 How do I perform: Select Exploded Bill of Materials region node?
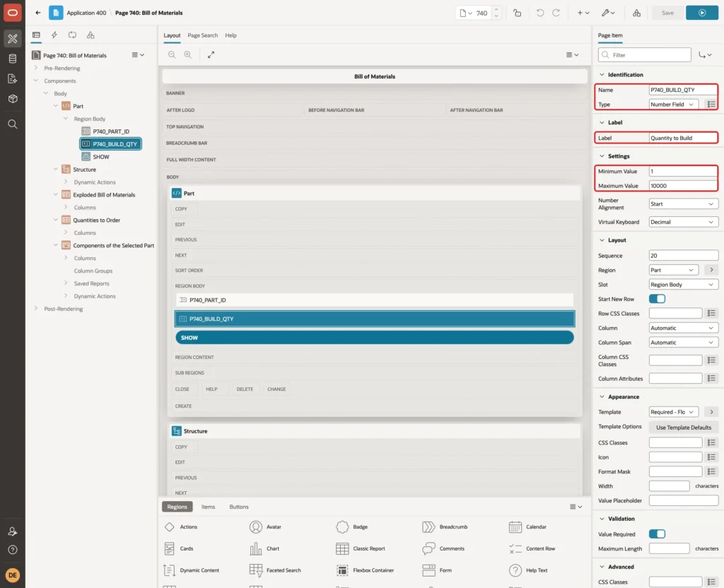pos(104,195)
